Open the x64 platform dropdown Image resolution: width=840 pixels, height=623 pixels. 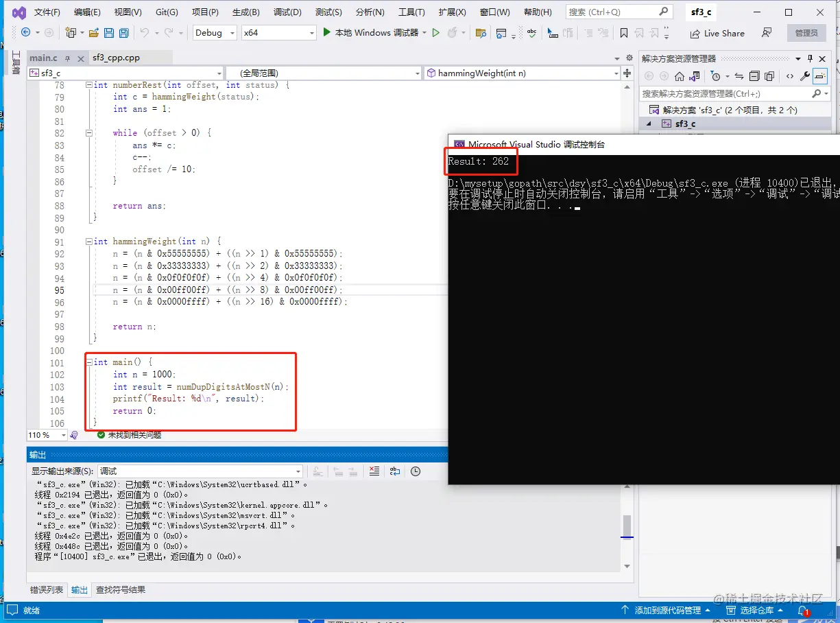point(278,32)
